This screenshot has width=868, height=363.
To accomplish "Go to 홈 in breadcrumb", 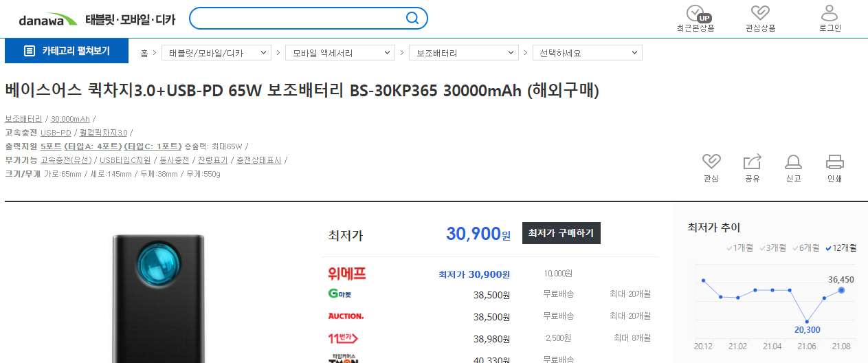I will click(x=144, y=53).
